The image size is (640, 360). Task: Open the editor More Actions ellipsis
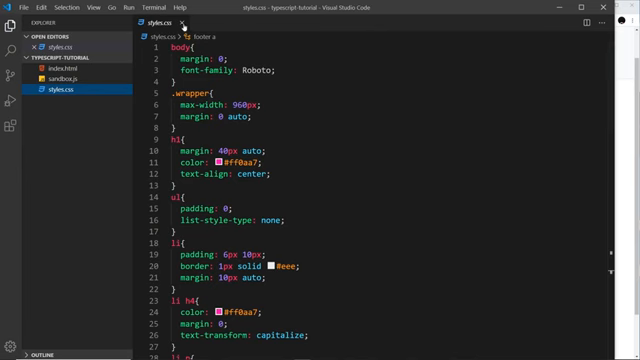point(602,23)
